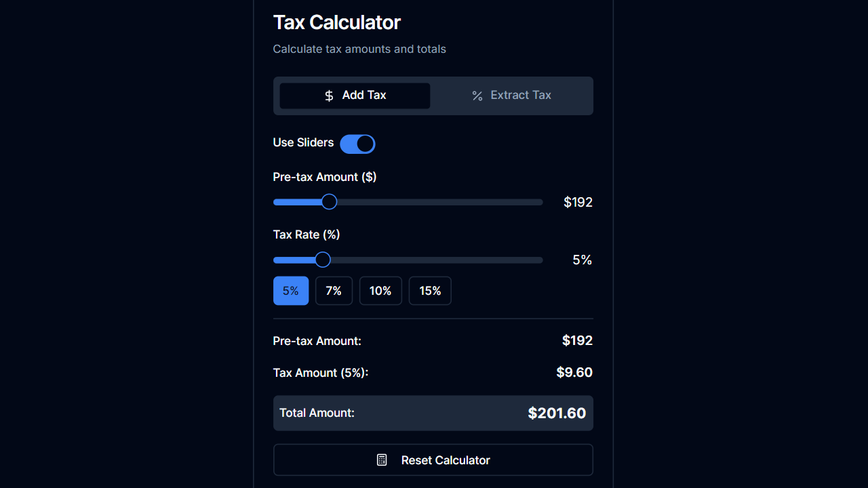
Task: Select the Add Tax mode
Action: pyautogui.click(x=355, y=96)
